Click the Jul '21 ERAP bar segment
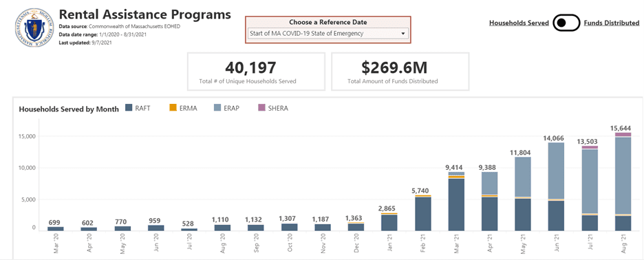This screenshot has width=644, height=260. (590, 181)
